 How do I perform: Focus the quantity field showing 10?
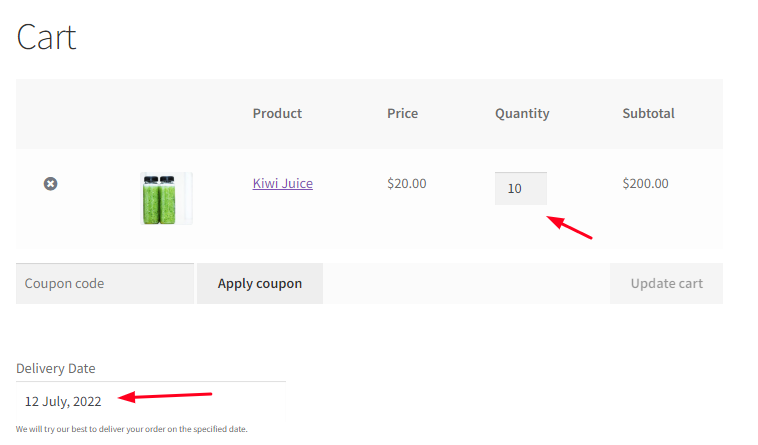click(x=520, y=188)
